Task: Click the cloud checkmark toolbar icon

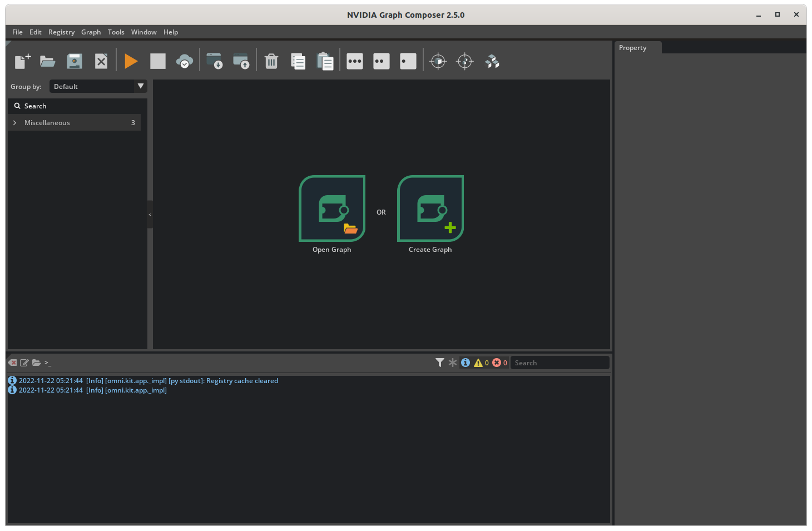Action: [185, 61]
